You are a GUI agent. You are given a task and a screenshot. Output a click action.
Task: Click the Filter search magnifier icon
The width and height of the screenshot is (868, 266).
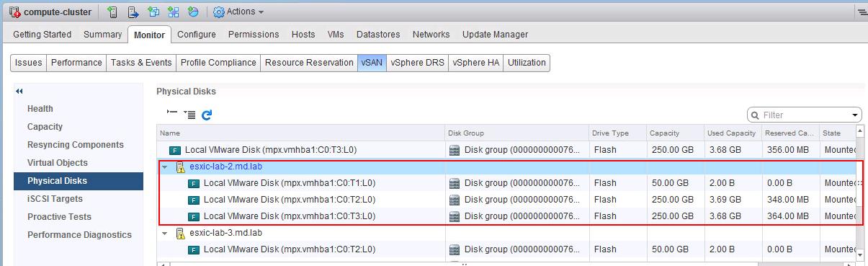755,115
